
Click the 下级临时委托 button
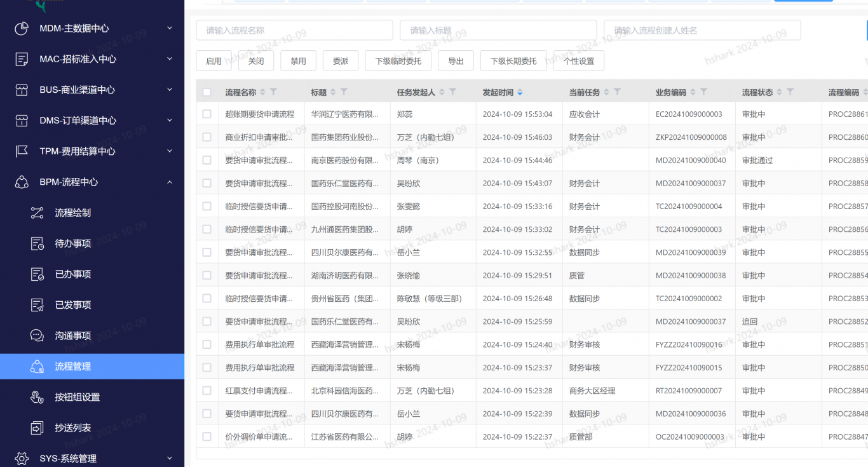point(398,61)
